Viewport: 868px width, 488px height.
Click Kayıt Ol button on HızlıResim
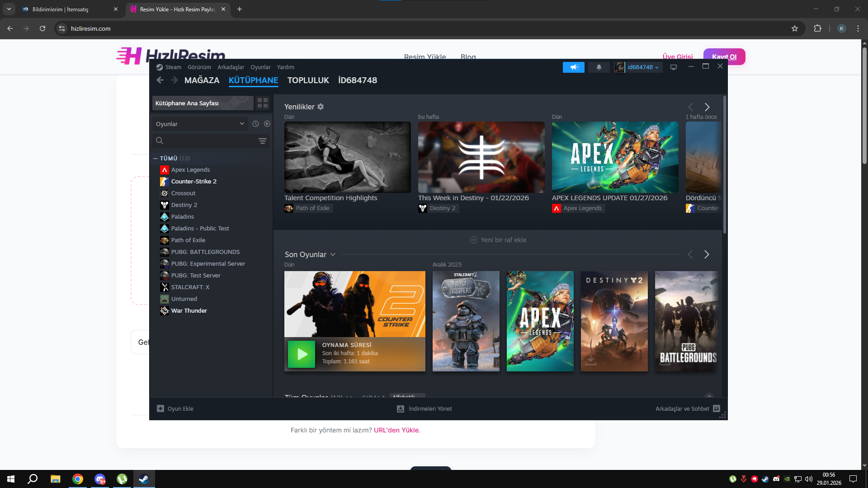point(724,56)
